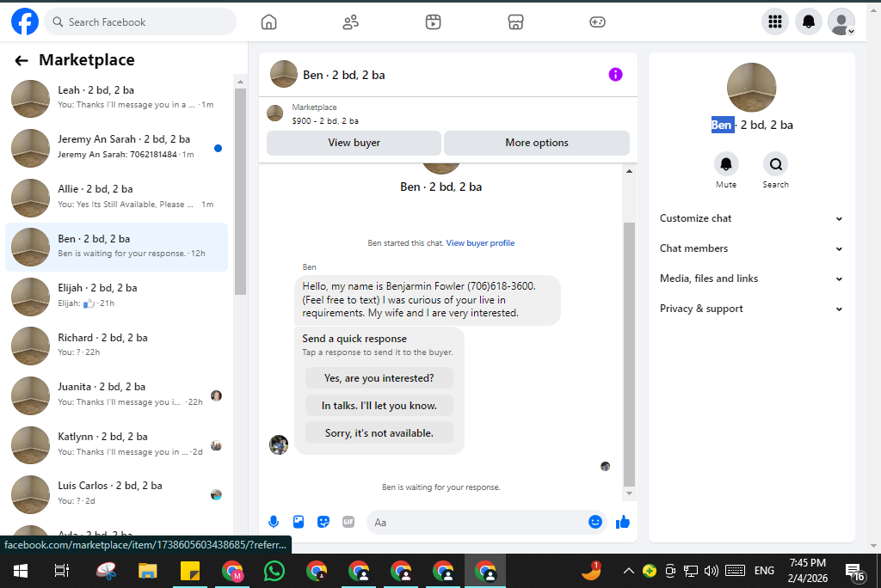The height and width of the screenshot is (588, 881).
Task: Open Juanita's 2 bd, 2 ba conversation
Action: [x=117, y=395]
